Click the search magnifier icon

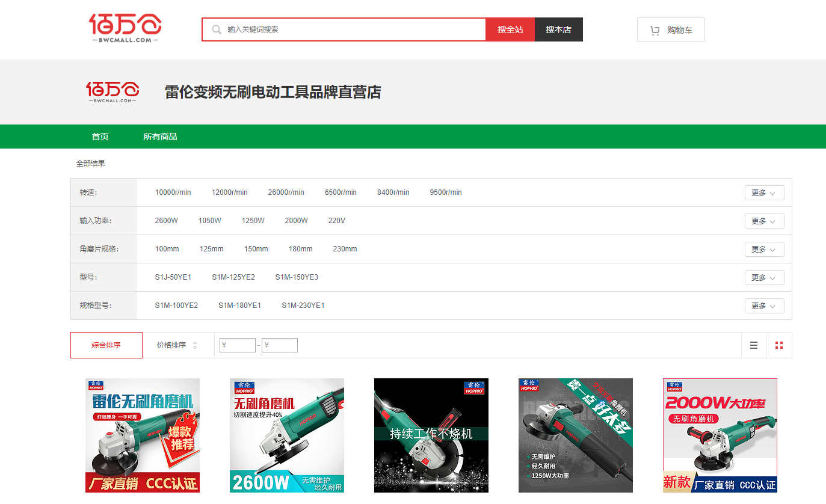(x=217, y=29)
